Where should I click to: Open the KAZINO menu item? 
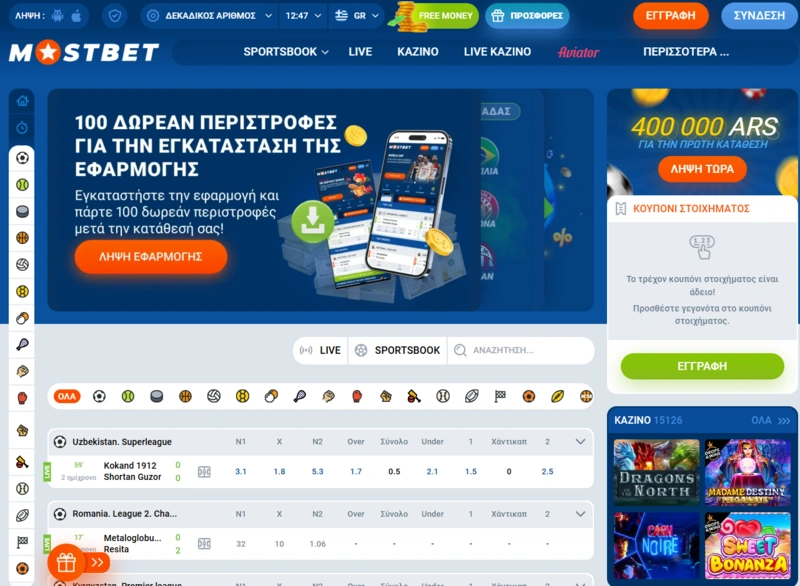(418, 52)
